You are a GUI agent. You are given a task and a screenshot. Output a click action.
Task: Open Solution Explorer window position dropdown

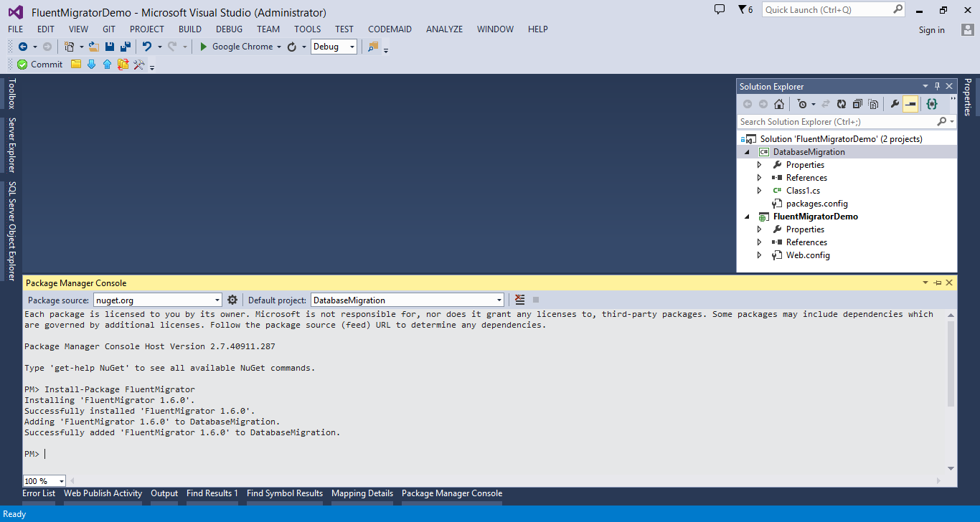(x=925, y=86)
